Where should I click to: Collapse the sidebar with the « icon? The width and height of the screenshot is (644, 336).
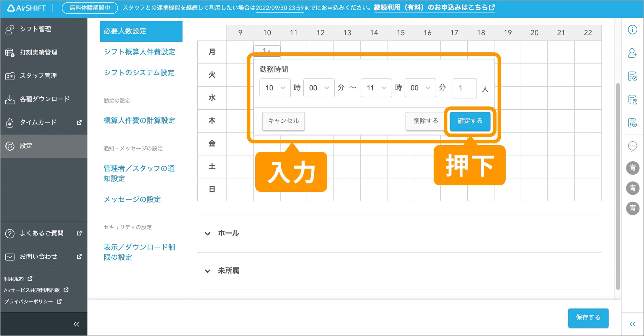(x=76, y=324)
